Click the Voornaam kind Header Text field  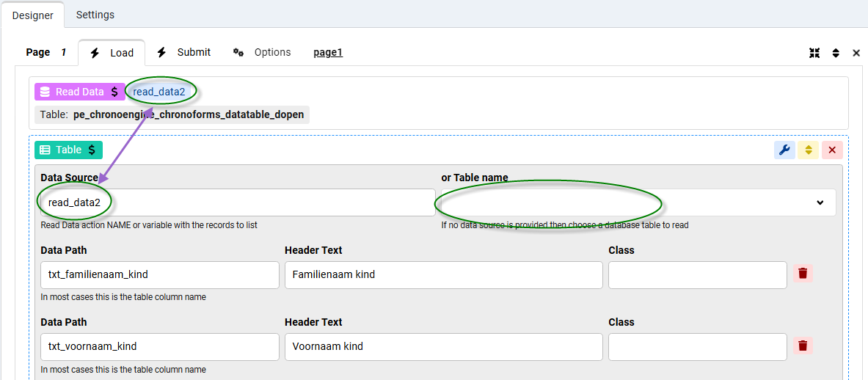(443, 347)
